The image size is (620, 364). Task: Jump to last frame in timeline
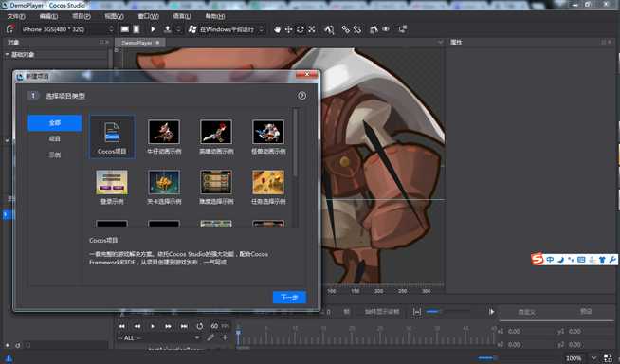click(x=184, y=326)
